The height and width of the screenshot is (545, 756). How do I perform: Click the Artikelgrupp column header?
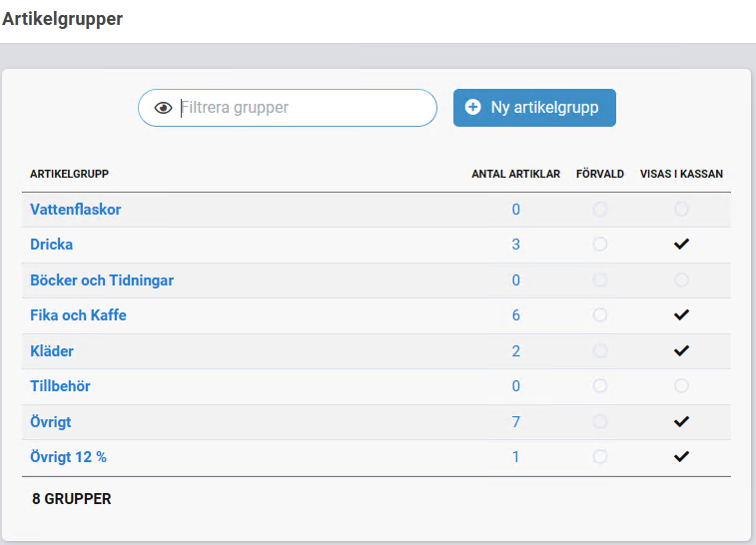coord(70,174)
